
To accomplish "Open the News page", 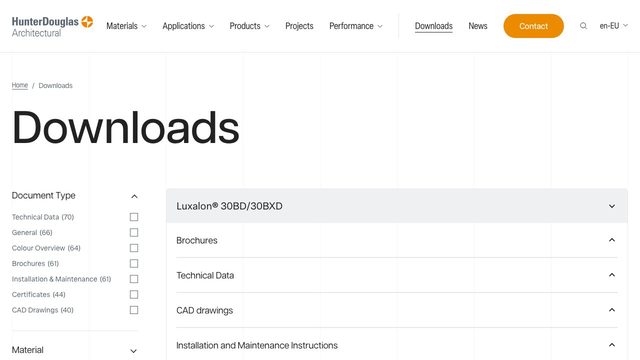I will 478,26.
